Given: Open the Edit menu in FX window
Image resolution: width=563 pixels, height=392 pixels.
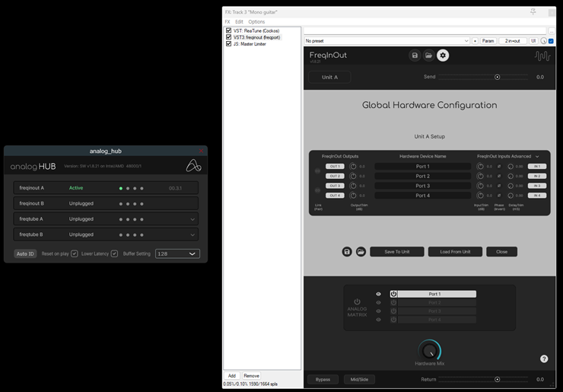Looking at the screenshot, I should click(x=239, y=21).
